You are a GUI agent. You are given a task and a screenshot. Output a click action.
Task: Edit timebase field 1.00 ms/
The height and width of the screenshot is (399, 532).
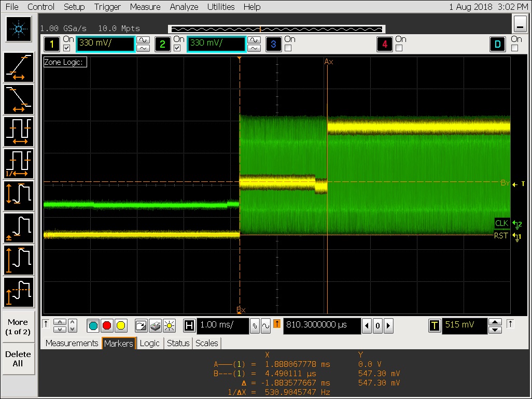(223, 326)
